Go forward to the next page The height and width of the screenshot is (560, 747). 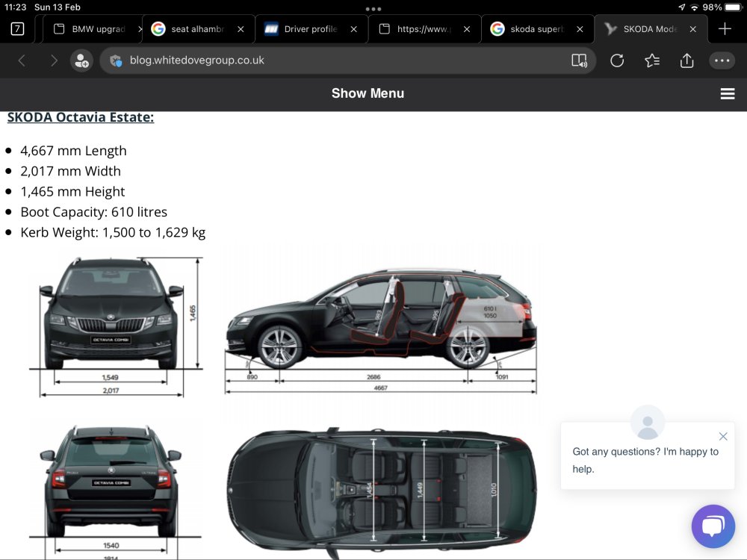(x=54, y=60)
